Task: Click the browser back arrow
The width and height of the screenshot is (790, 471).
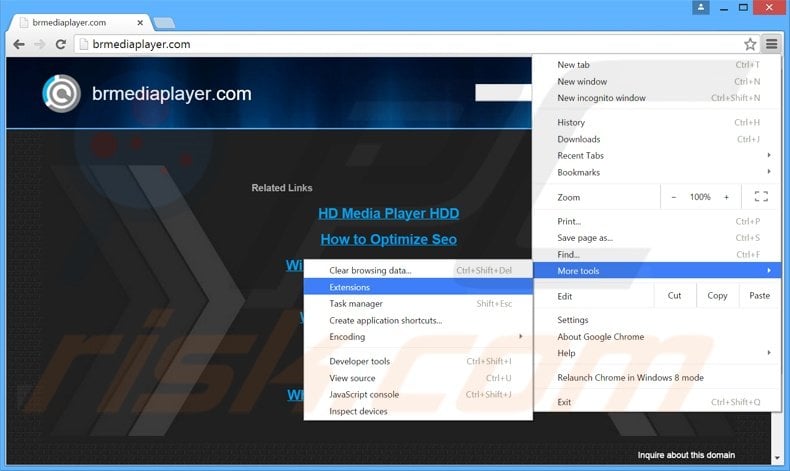Action: (x=19, y=44)
